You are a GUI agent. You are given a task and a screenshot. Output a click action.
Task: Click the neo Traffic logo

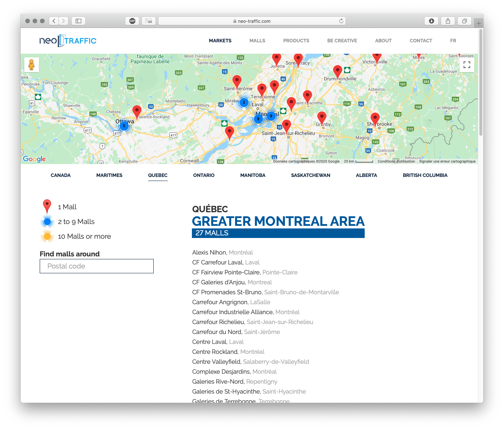click(68, 40)
